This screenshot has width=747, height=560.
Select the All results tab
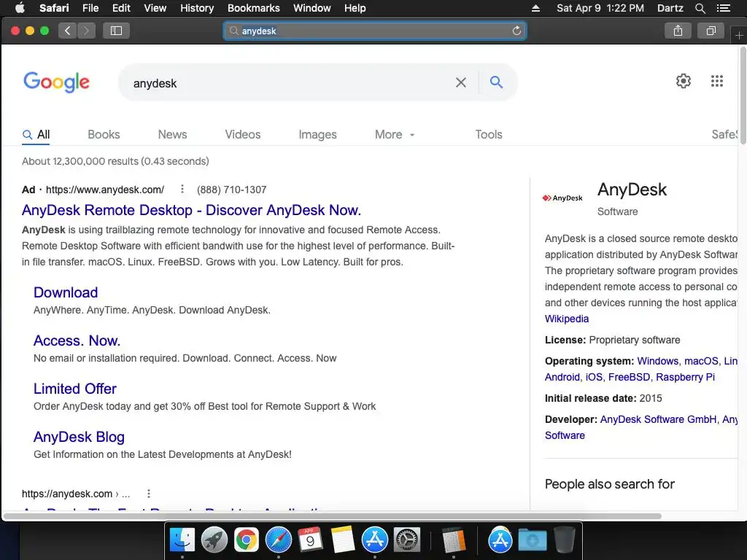click(x=36, y=135)
